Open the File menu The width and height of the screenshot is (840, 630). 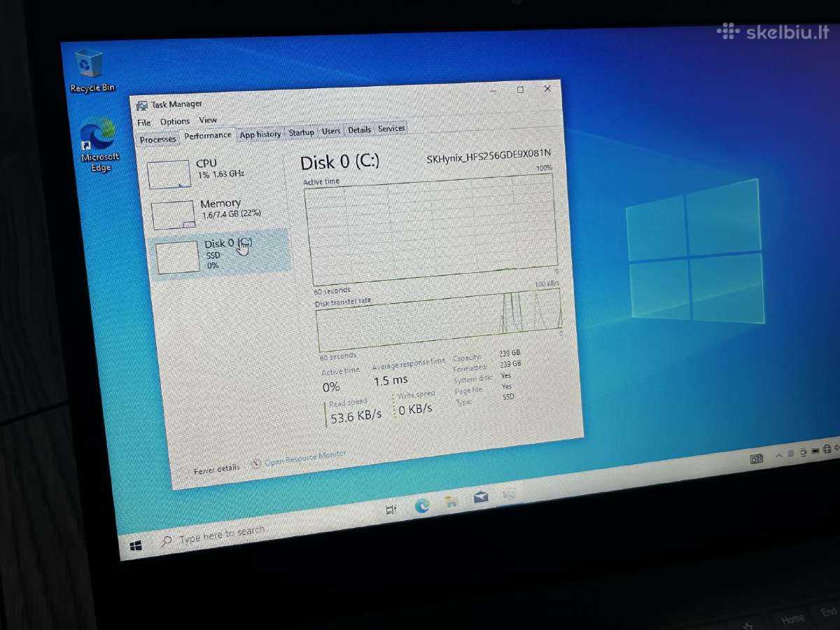(144, 122)
